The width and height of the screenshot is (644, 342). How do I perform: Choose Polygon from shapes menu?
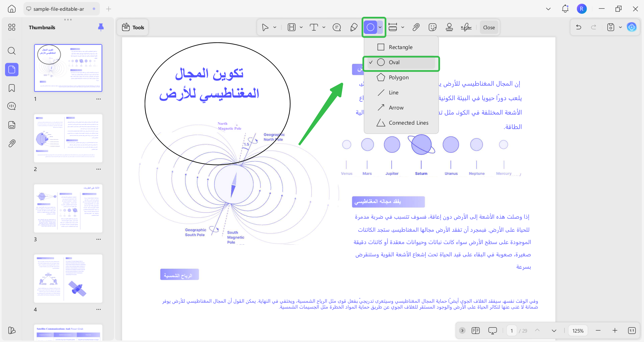(401, 78)
